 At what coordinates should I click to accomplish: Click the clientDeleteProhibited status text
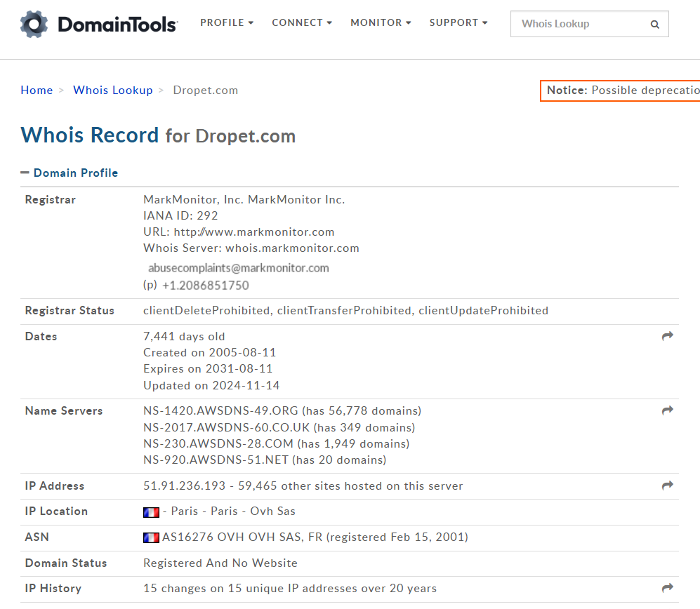pyautogui.click(x=206, y=311)
